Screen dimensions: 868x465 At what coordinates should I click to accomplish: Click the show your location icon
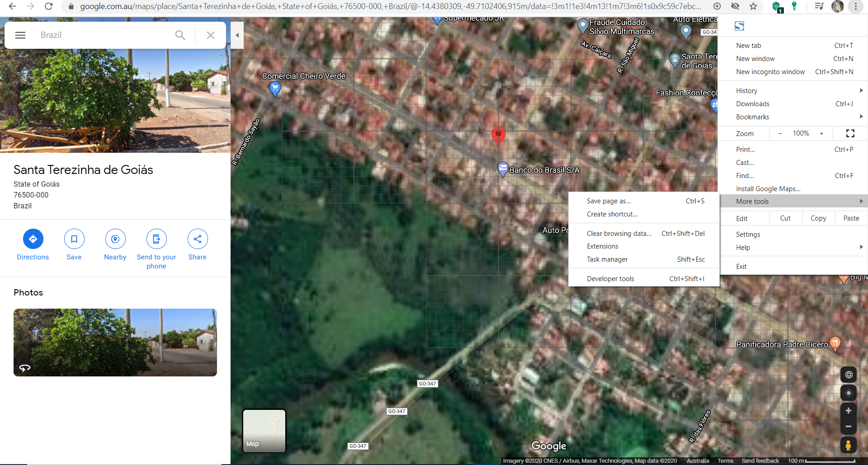849,393
